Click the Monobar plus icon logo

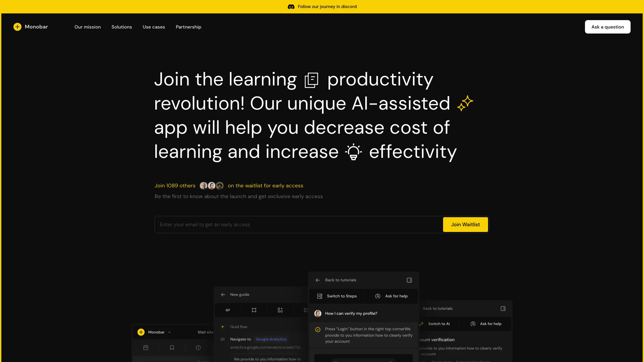pos(17,26)
